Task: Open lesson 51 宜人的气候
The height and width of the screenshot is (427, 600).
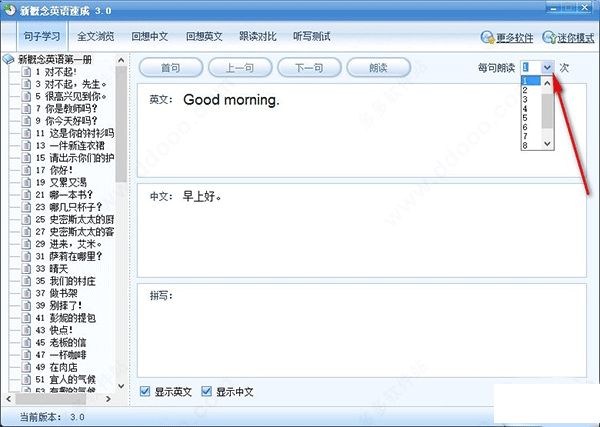Action: coord(65,380)
